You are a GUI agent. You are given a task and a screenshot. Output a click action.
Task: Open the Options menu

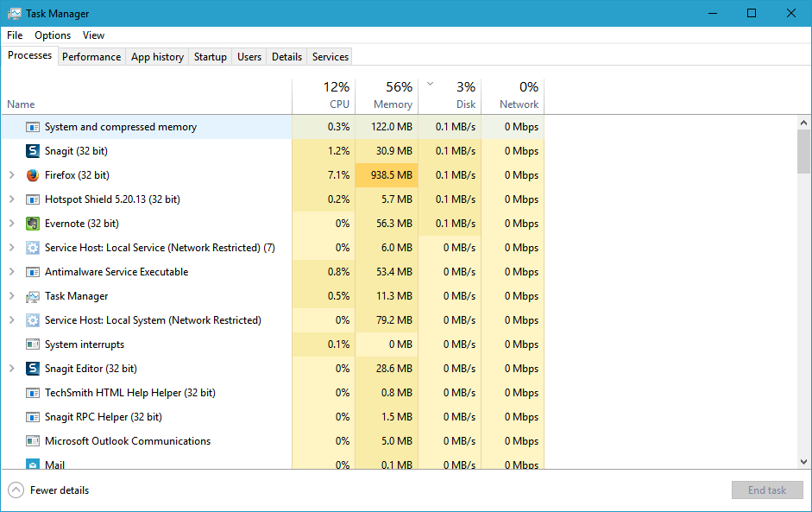(52, 35)
